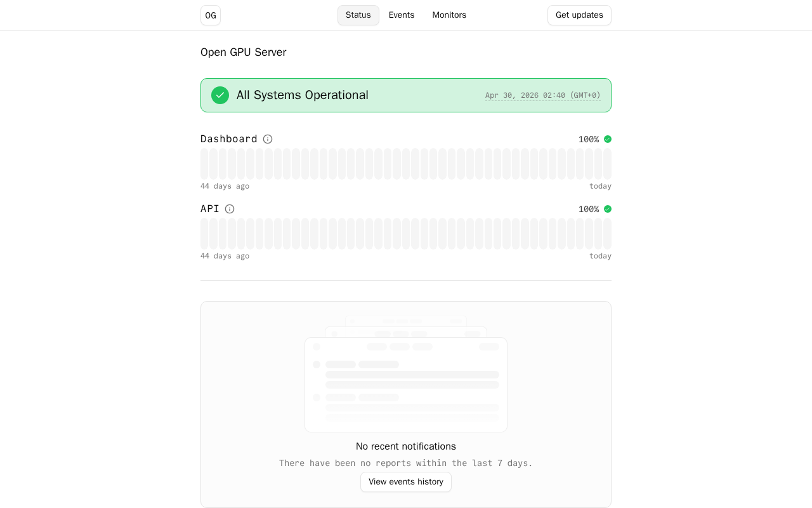This screenshot has height=508, width=812.
Task: Click the notifications placeholder illustration
Action: [x=406, y=374]
